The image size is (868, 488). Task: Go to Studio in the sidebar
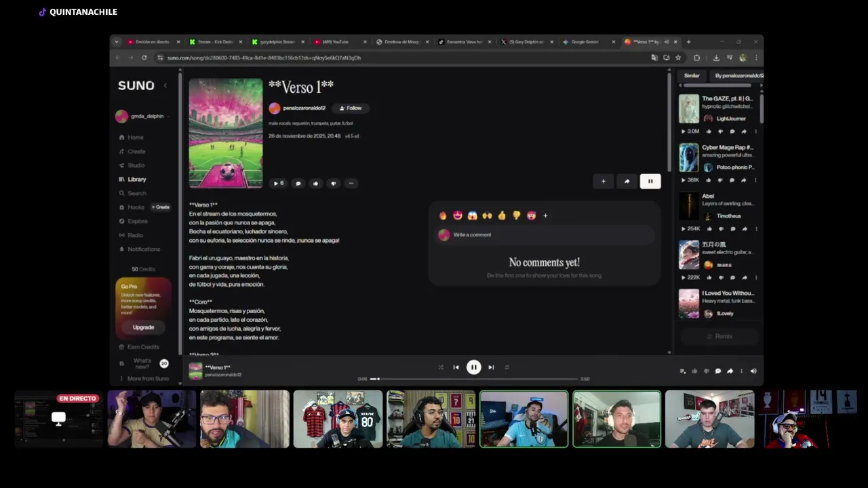[x=132, y=165]
